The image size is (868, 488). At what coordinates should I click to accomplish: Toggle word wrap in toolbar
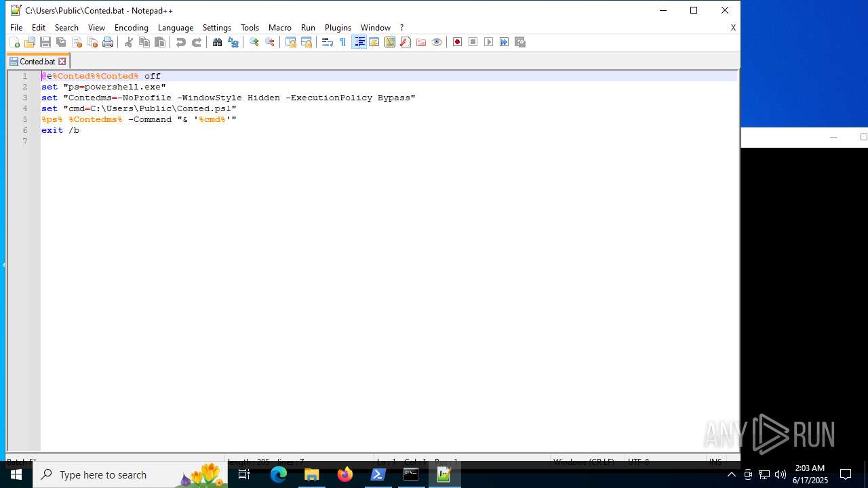click(x=327, y=42)
